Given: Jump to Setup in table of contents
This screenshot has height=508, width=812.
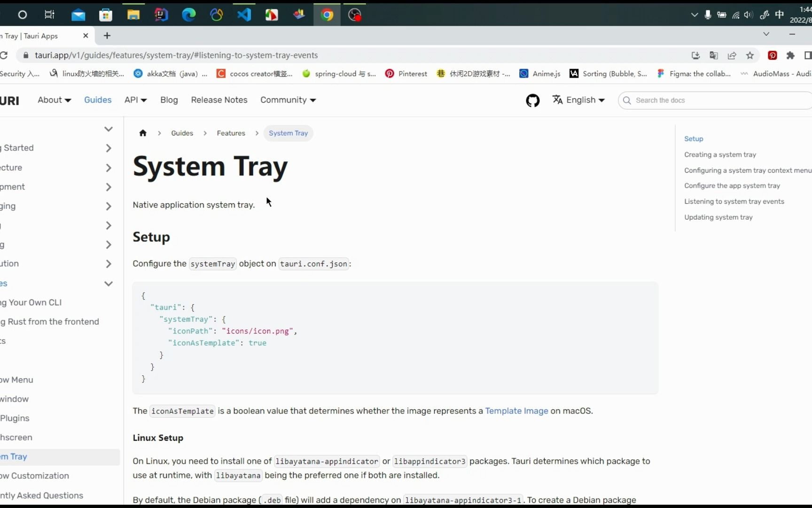Looking at the screenshot, I should 694,139.
